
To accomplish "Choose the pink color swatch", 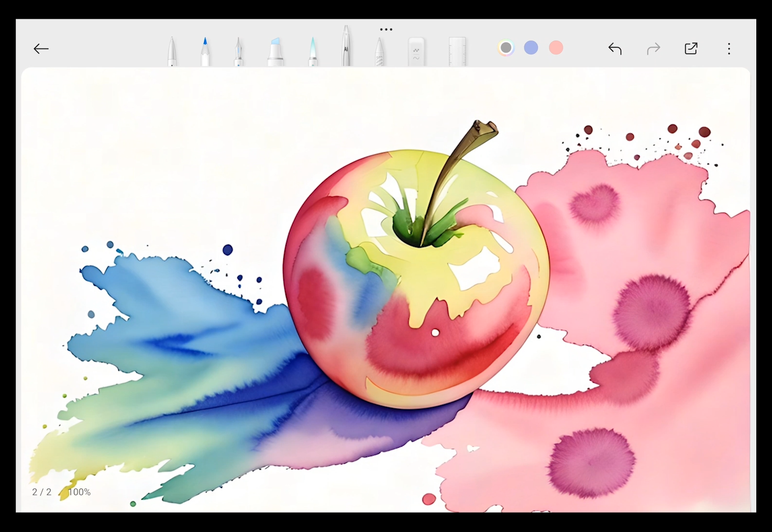I will (556, 48).
